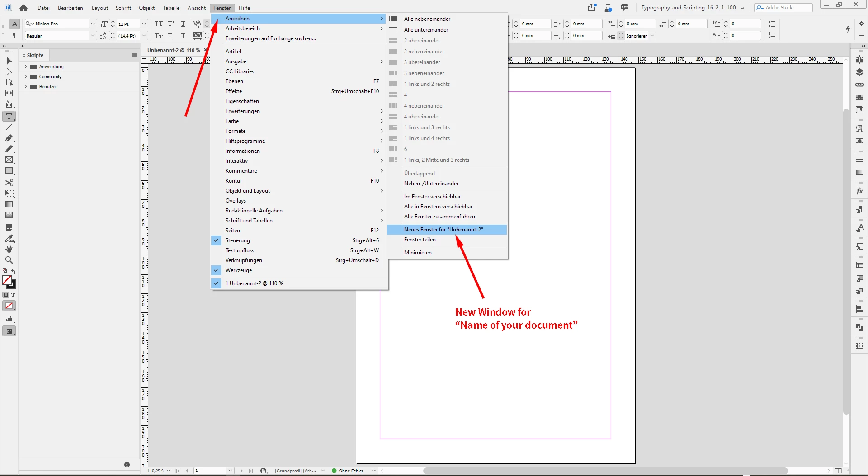Click the Adobe Stock search field

[x=783, y=8]
